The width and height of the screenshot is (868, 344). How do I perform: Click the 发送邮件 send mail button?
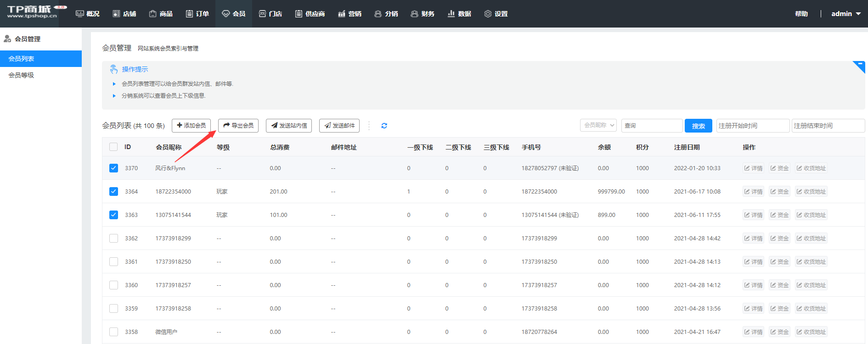[339, 126]
